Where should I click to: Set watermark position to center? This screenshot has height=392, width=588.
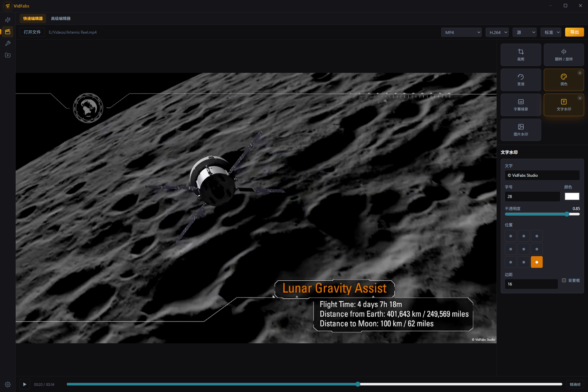tap(524, 249)
